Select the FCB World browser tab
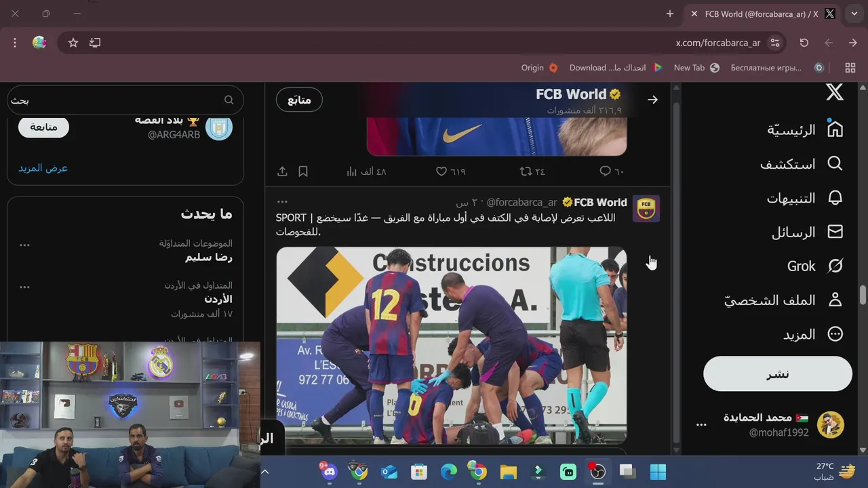The width and height of the screenshot is (868, 488). pyautogui.click(x=763, y=14)
